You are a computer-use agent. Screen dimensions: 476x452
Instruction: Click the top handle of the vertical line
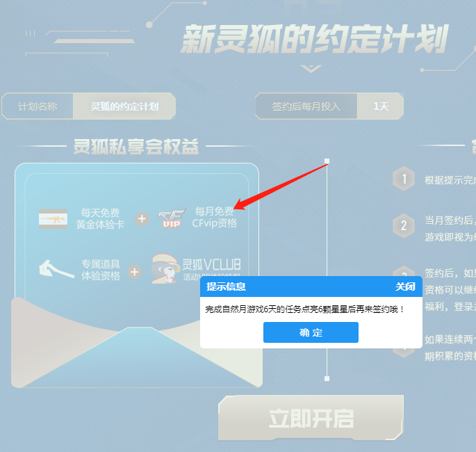(327, 161)
